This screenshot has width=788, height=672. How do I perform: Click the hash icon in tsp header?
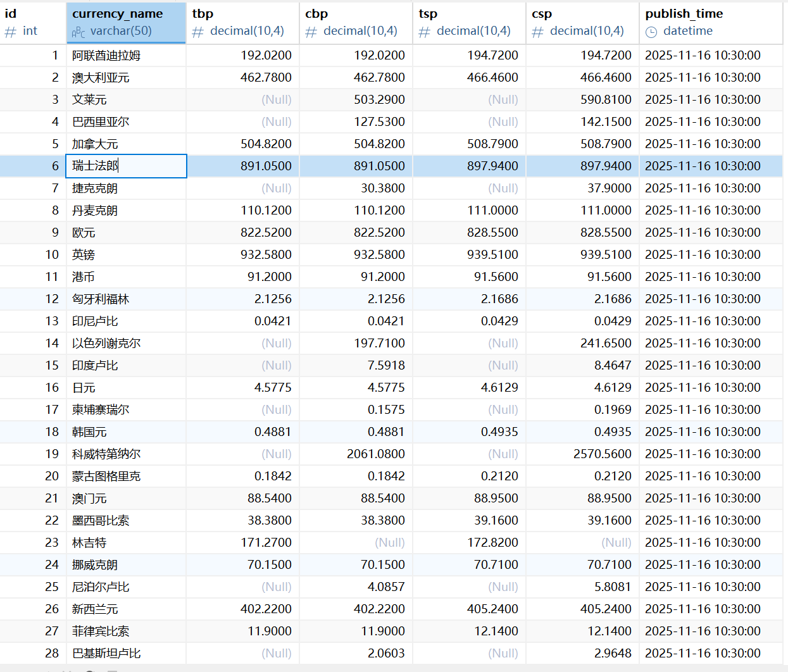(x=424, y=32)
